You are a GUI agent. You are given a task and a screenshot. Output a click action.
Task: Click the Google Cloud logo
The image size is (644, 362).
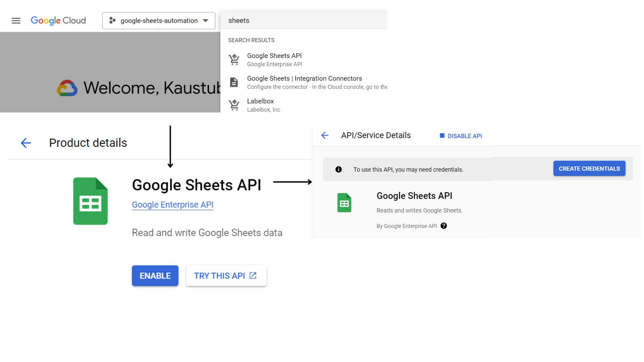(x=58, y=21)
